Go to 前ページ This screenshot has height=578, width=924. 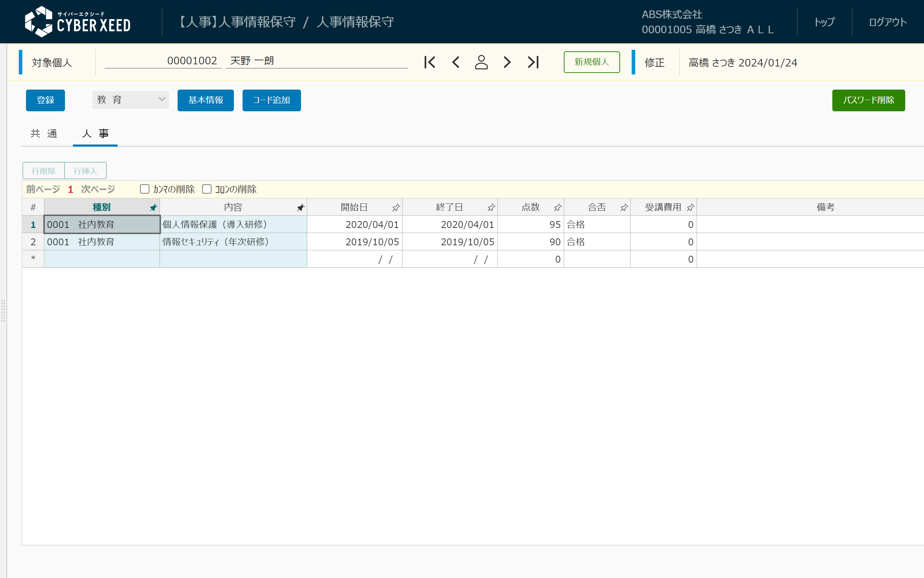click(43, 189)
